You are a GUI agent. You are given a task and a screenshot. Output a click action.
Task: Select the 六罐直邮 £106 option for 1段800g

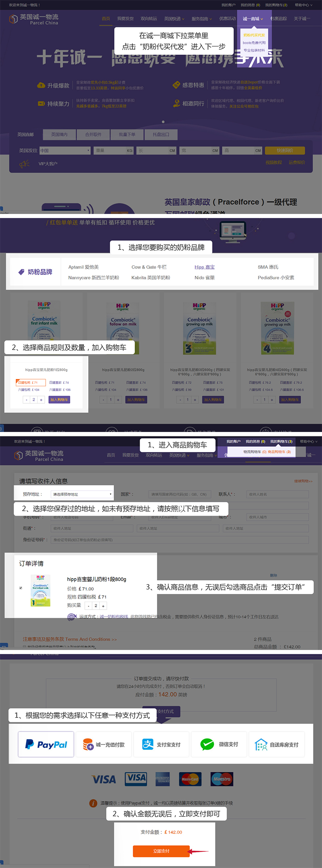tap(60, 390)
